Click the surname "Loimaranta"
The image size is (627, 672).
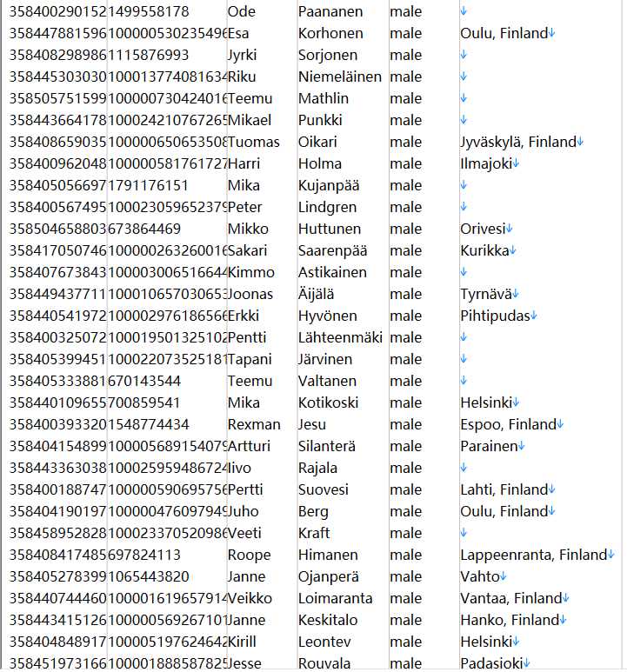coord(335,598)
